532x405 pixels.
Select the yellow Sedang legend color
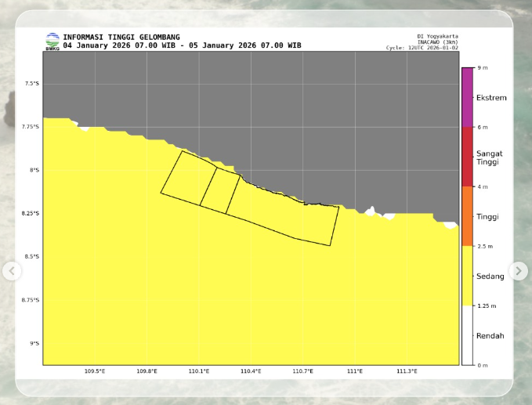pyautogui.click(x=467, y=276)
